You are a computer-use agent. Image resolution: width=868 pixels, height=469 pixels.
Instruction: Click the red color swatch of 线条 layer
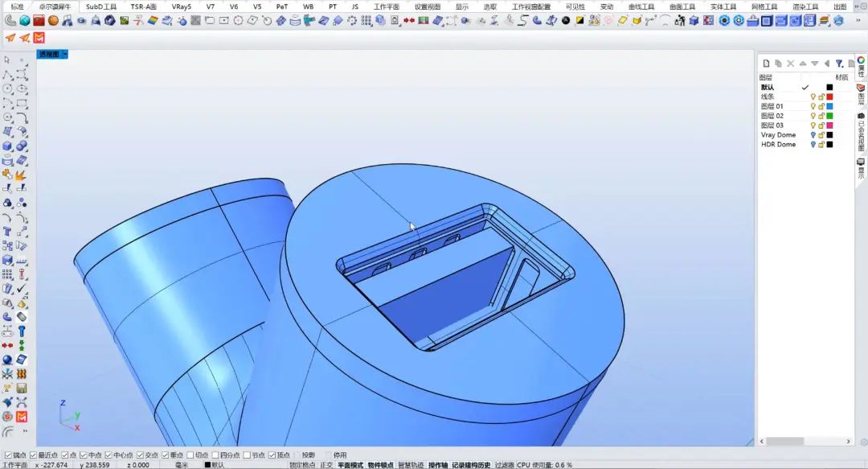click(829, 97)
